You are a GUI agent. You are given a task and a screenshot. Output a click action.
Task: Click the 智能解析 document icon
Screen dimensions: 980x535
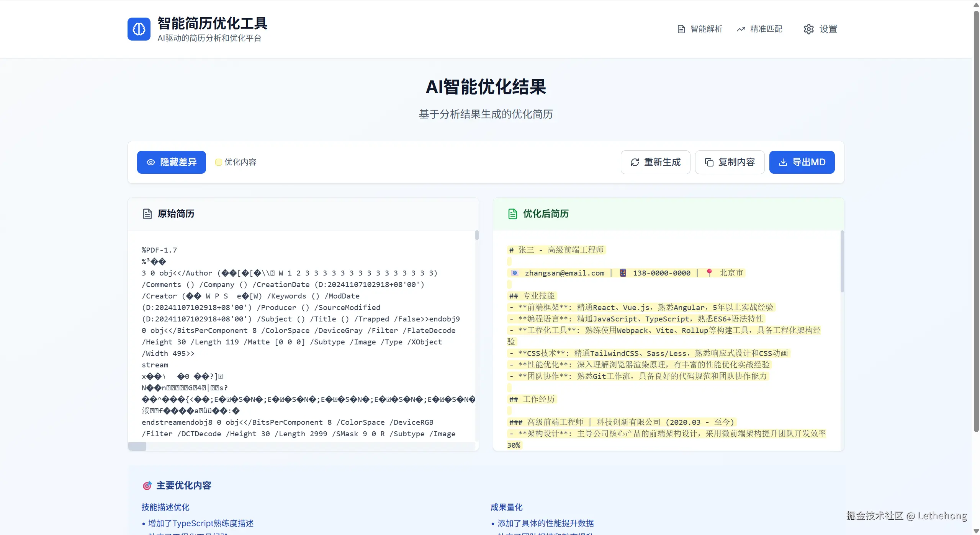click(681, 29)
